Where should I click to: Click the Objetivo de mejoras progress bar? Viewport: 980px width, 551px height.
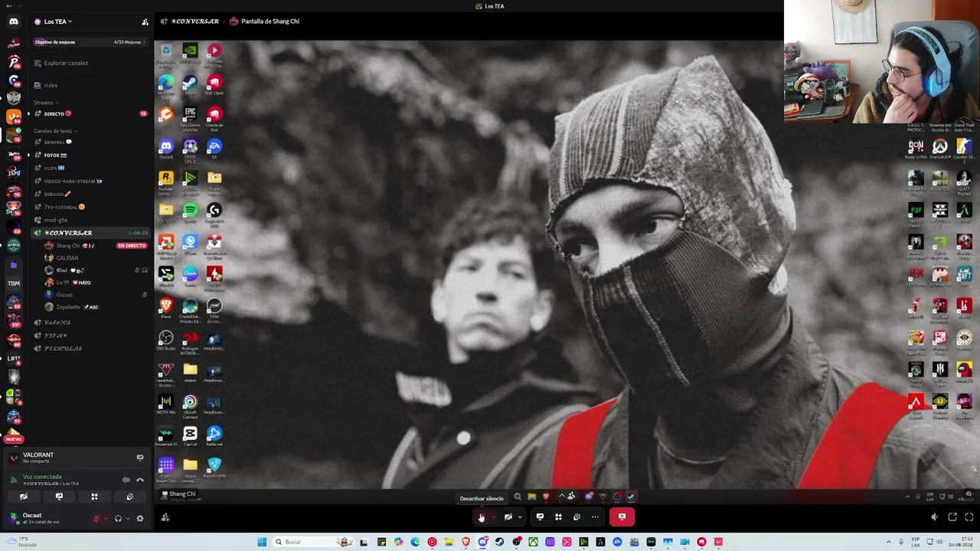pyautogui.click(x=90, y=42)
